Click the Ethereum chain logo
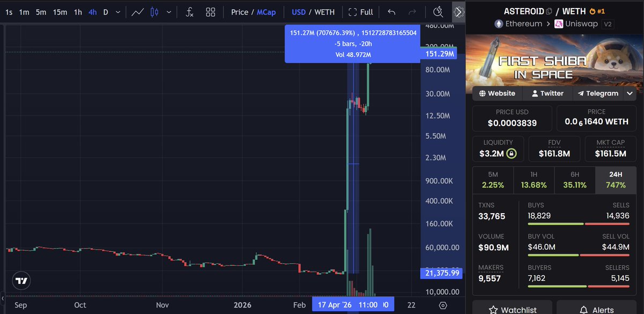Viewport: 644px width, 314px height. (499, 24)
